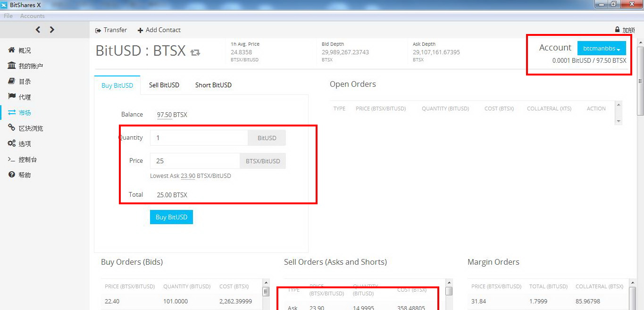Click the Transfer icon in the toolbar
This screenshot has width=644, height=310.
click(98, 30)
